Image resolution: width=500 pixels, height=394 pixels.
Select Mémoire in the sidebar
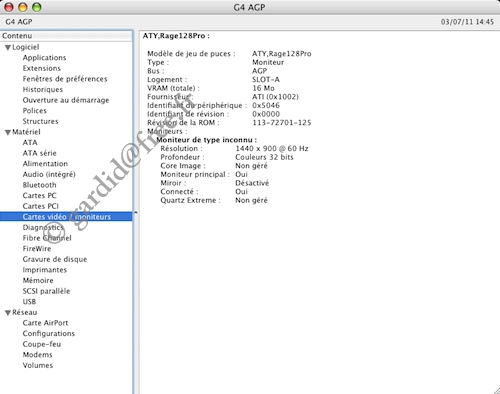point(38,280)
